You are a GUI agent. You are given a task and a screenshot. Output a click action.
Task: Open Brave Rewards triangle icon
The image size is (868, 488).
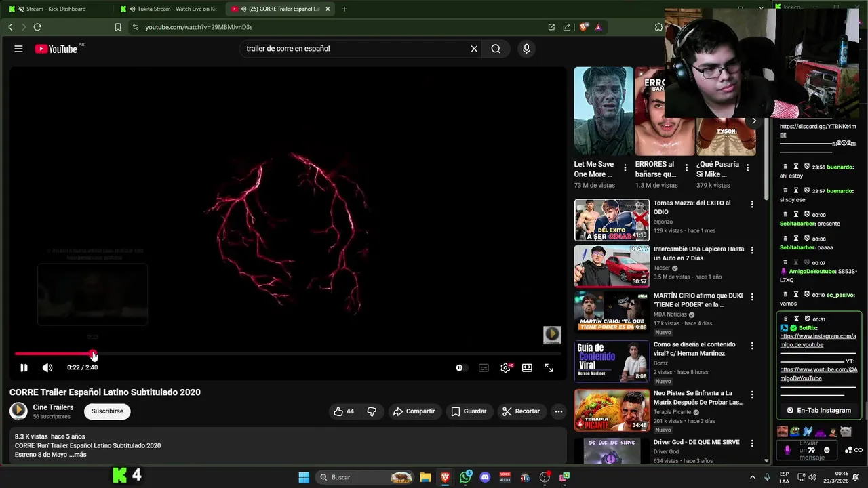click(x=598, y=27)
